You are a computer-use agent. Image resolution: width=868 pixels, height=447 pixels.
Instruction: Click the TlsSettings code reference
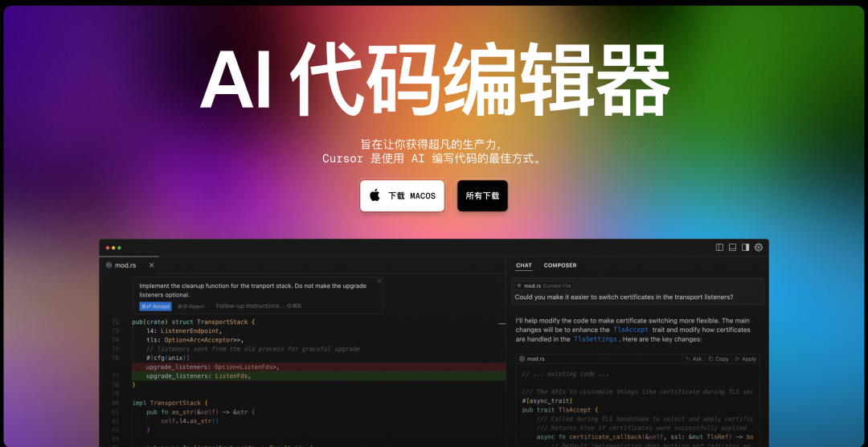595,339
